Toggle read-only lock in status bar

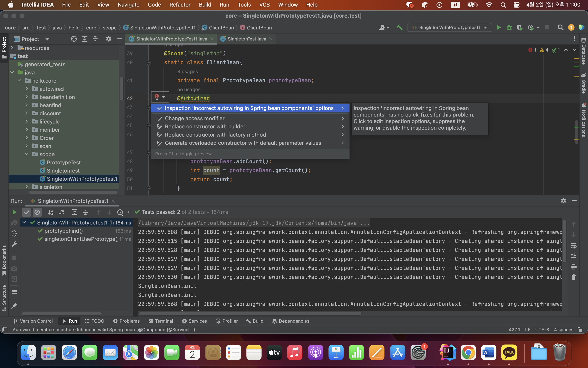point(580,330)
